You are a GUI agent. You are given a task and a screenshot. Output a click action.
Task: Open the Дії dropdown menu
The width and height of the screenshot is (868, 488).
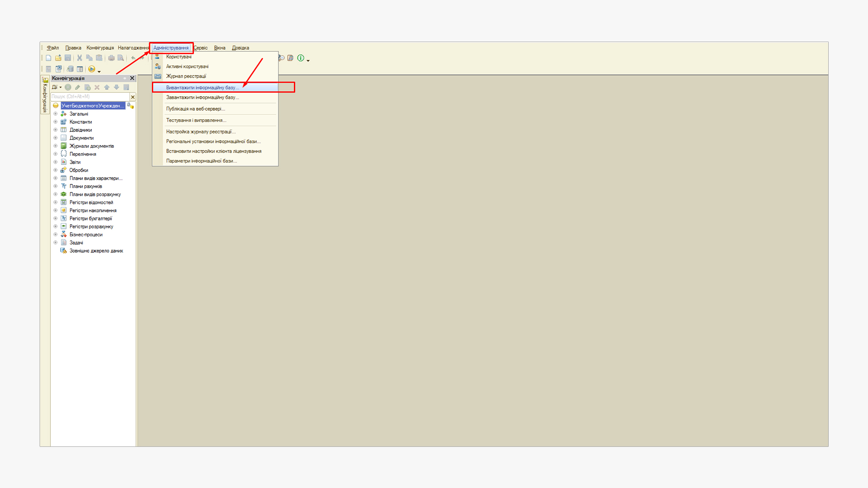pyautogui.click(x=56, y=87)
